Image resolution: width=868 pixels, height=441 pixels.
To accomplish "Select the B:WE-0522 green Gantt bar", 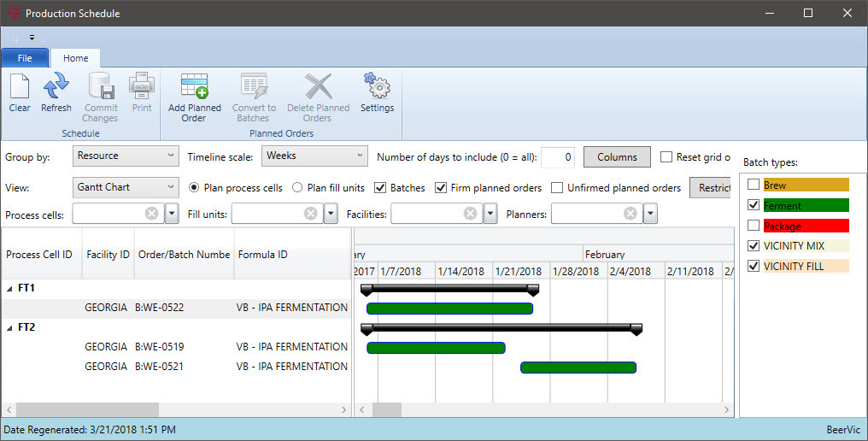I will pyautogui.click(x=449, y=309).
